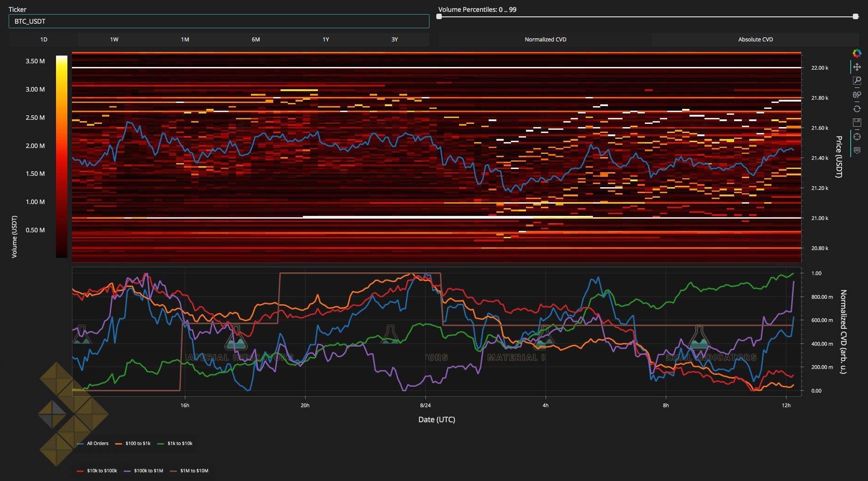868x481 pixels.
Task: Click the Bokeh logo icon
Action: coord(857,53)
